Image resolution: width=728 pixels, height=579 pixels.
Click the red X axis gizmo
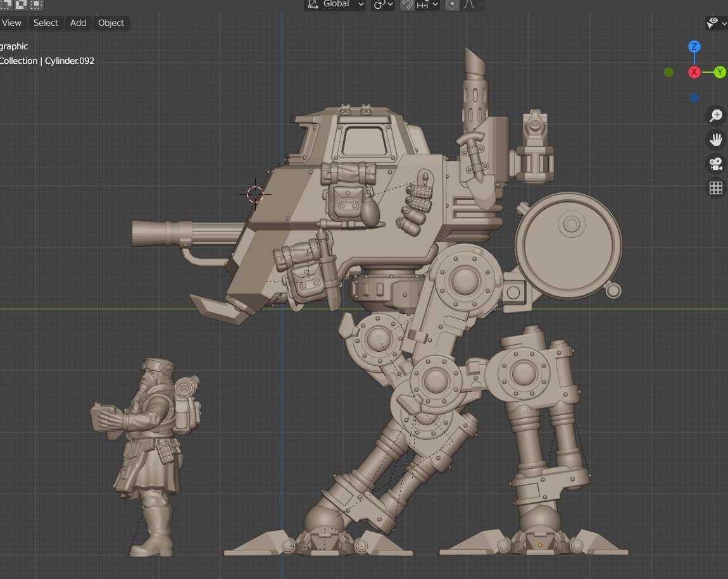point(694,72)
